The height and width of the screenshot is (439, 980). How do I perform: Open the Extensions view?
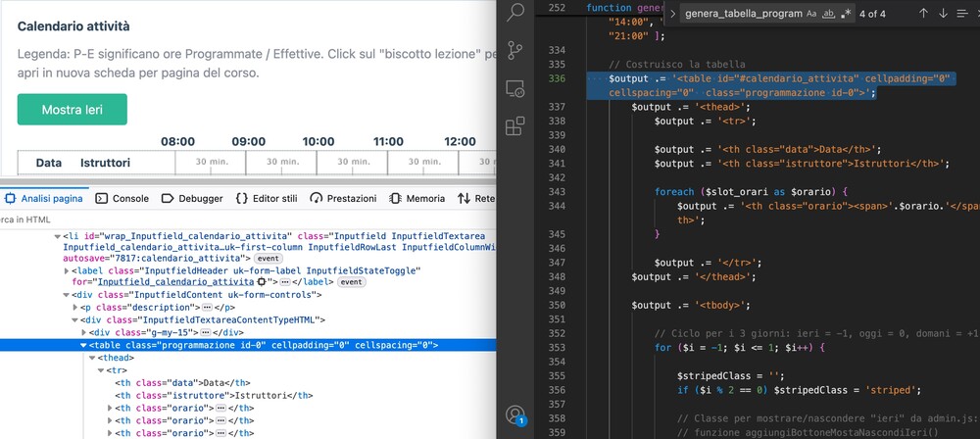tap(515, 126)
